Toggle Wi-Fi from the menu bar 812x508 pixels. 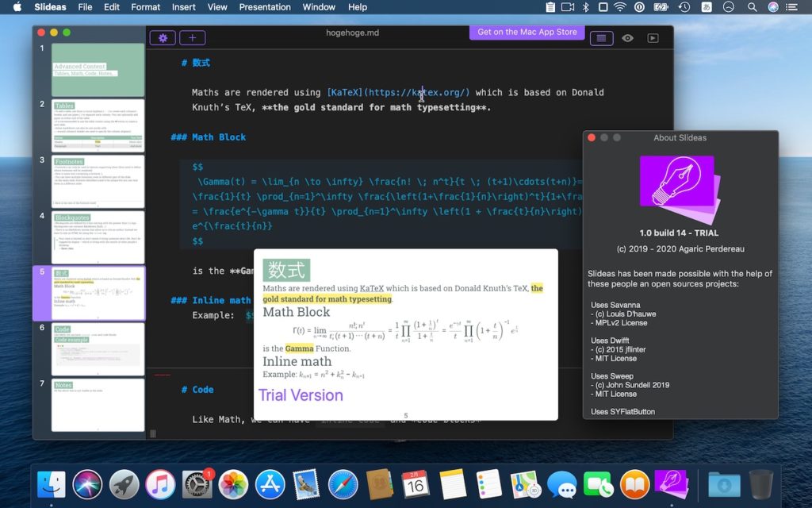[x=619, y=8]
